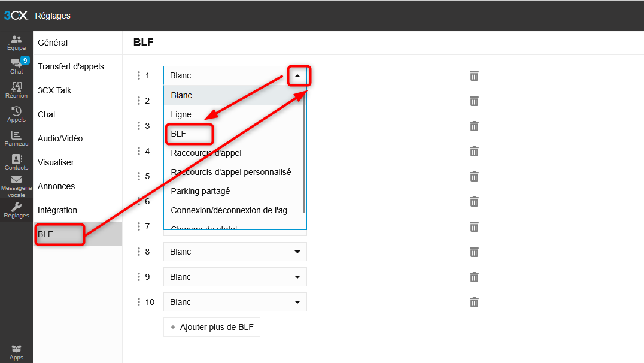Open BLF settings section

(x=78, y=234)
